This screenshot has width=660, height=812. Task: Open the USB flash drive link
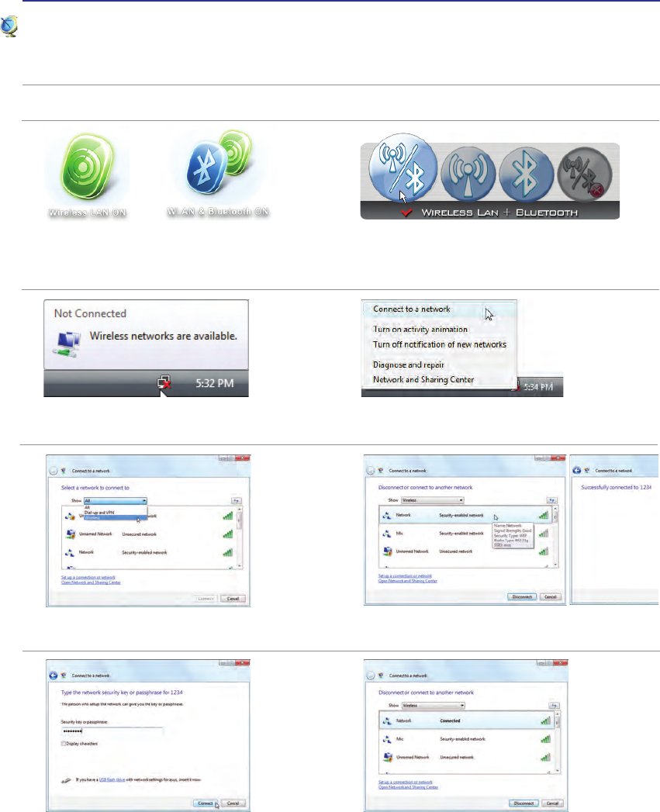pos(112,779)
